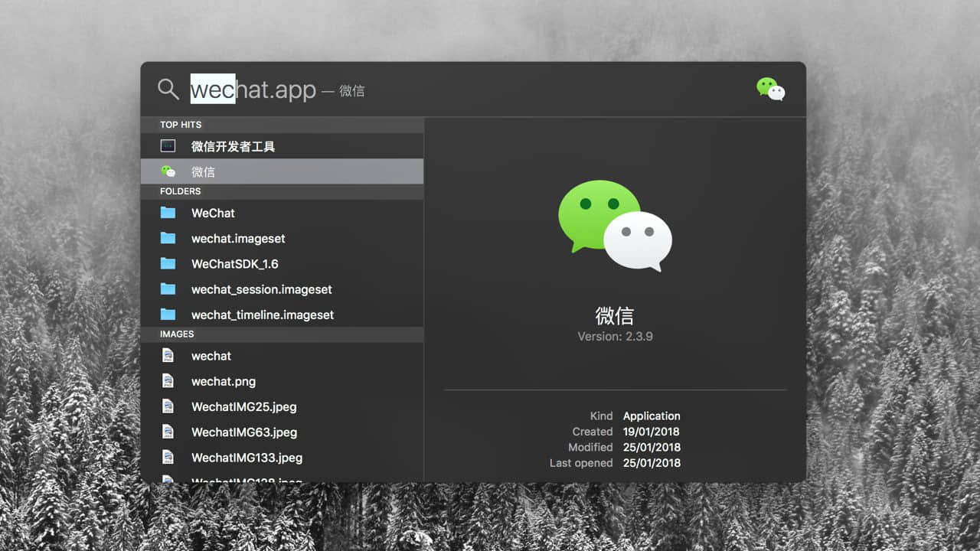
Task: Click the WeChatSDK_1.6 folder icon
Action: pyautogui.click(x=168, y=263)
